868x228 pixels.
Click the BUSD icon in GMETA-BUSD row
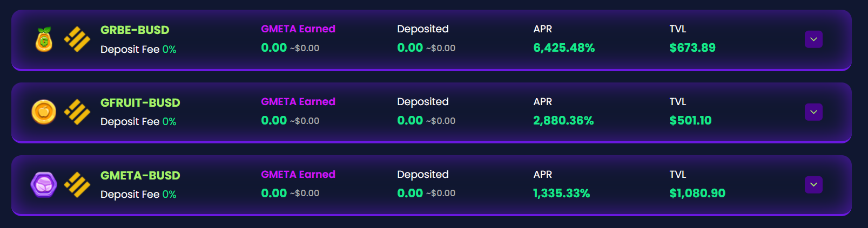tap(77, 185)
